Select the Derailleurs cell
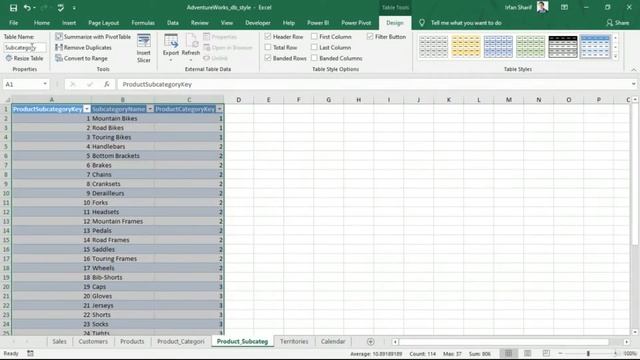640x360 pixels. coord(122,193)
